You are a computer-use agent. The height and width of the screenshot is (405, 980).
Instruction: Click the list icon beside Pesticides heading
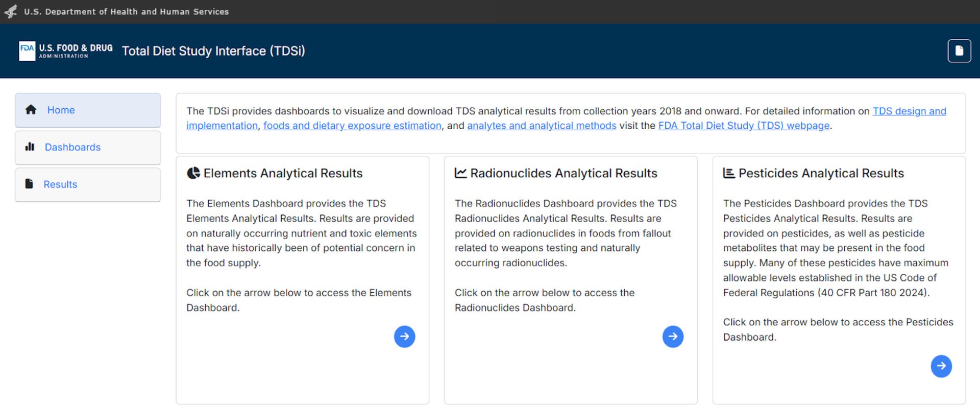click(729, 173)
